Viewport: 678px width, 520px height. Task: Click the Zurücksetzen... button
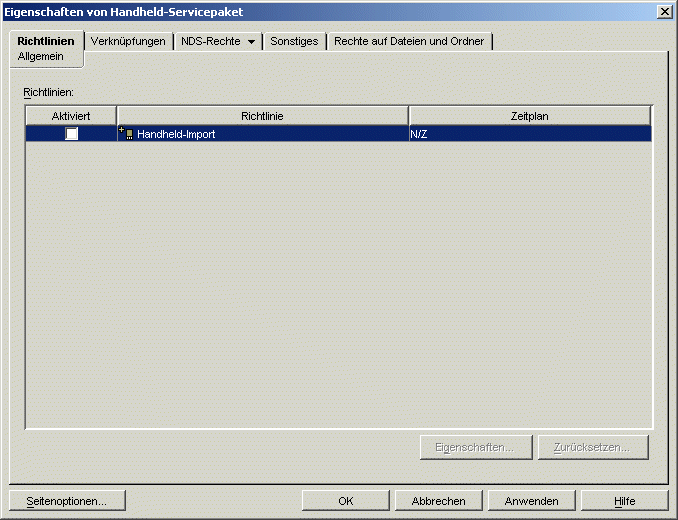click(593, 447)
